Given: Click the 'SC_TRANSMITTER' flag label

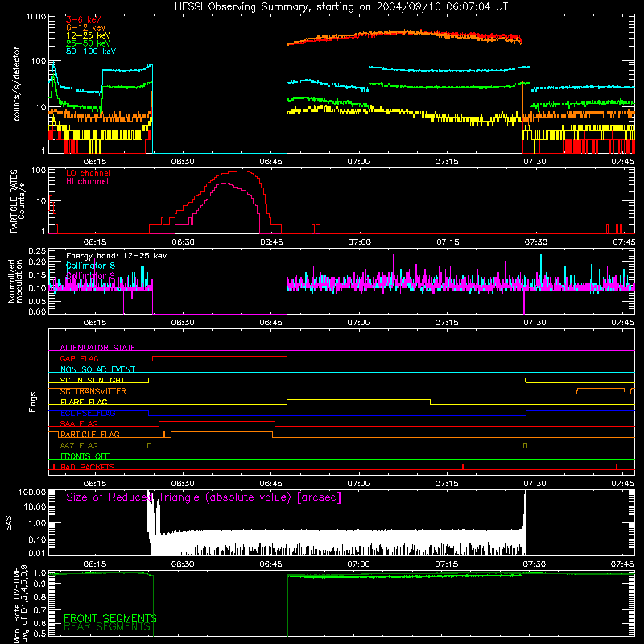Looking at the screenshot, I should [93, 391].
